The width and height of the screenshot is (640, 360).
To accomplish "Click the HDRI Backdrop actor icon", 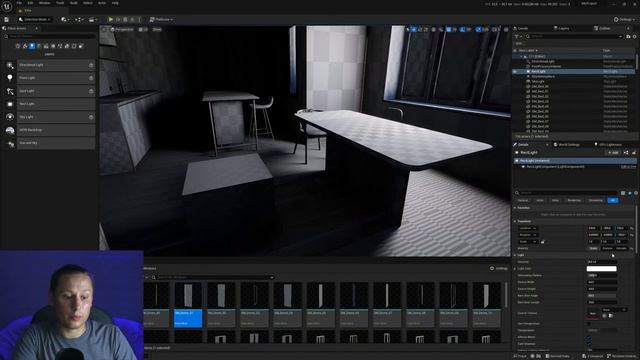I will point(10,130).
